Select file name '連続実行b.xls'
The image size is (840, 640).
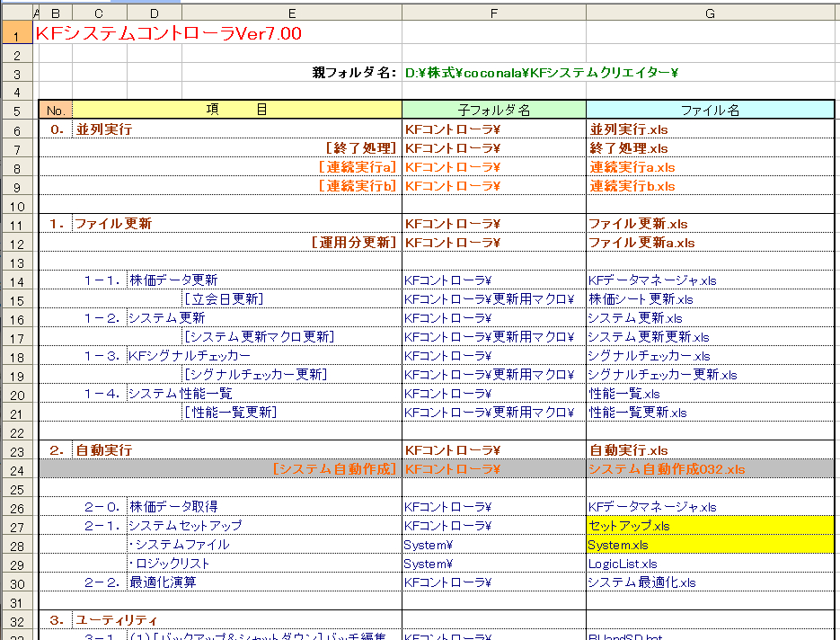632,185
